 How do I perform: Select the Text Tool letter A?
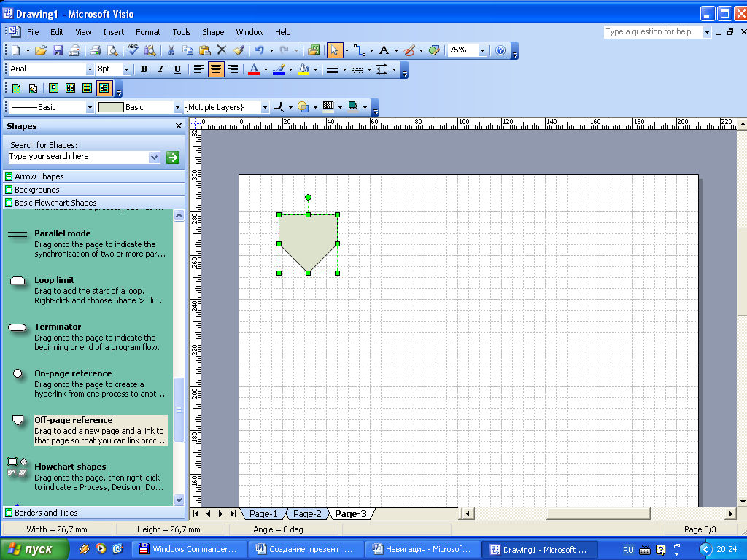coord(384,50)
